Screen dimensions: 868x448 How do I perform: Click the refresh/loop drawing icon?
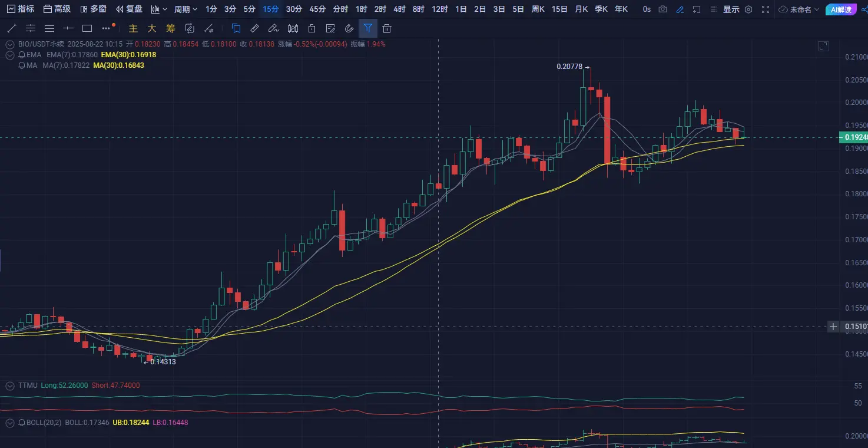point(190,28)
